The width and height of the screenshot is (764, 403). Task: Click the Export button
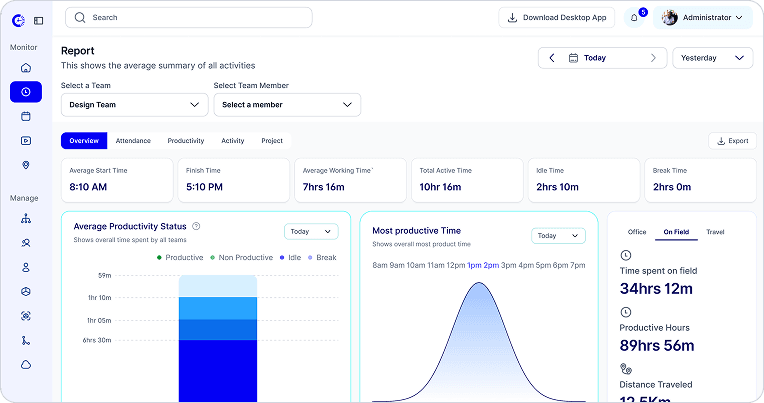[732, 141]
